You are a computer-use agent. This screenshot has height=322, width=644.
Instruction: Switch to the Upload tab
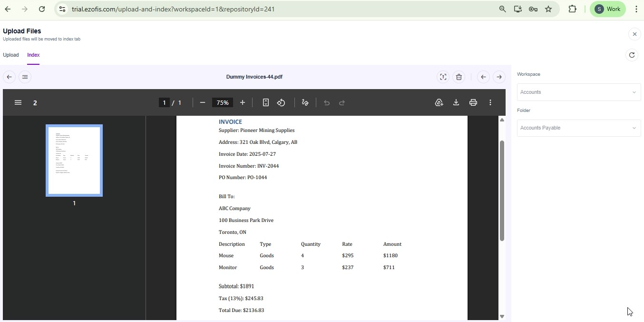[11, 55]
